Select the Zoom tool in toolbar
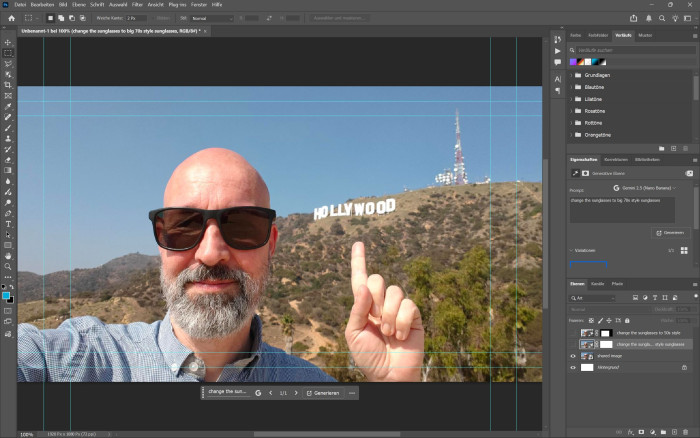Screen dimensions: 700x438 pos(8,267)
